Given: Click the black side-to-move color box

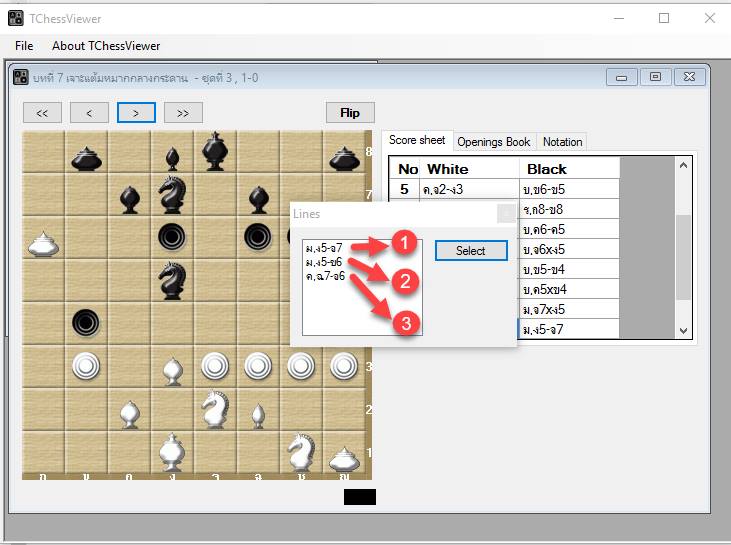Looking at the screenshot, I should [x=360, y=497].
